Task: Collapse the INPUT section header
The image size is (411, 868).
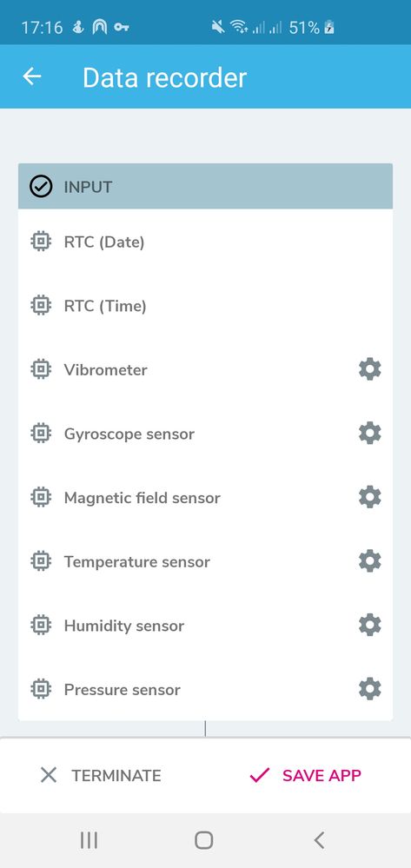Action: (x=205, y=186)
